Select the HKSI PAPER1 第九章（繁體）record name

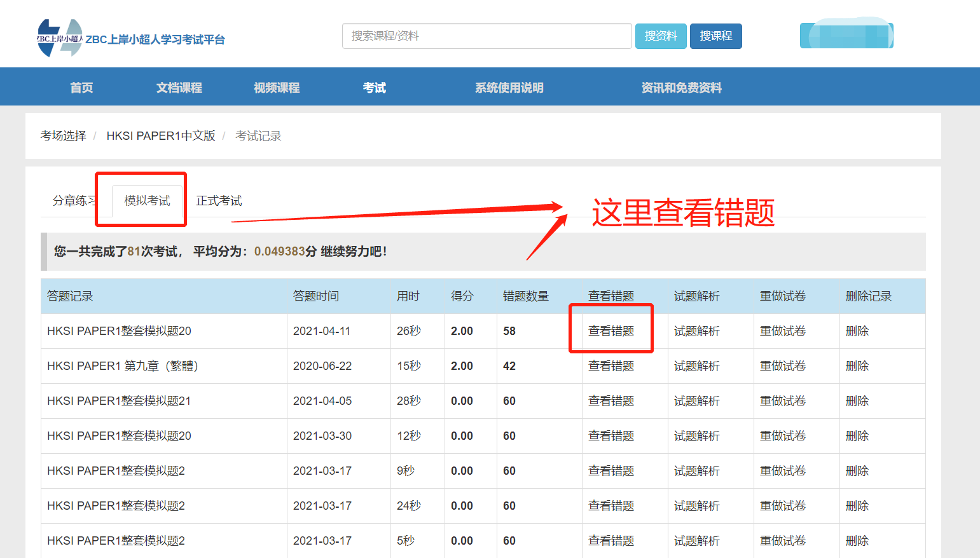[123, 366]
